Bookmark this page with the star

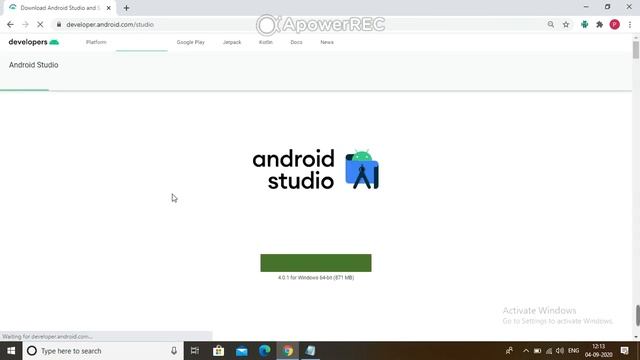[566, 24]
